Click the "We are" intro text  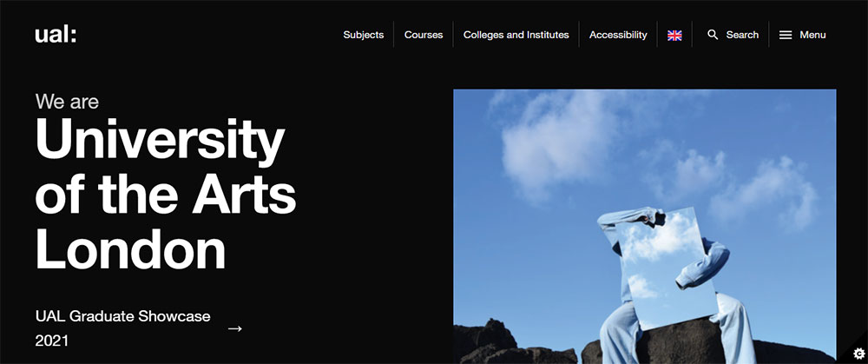(67, 102)
